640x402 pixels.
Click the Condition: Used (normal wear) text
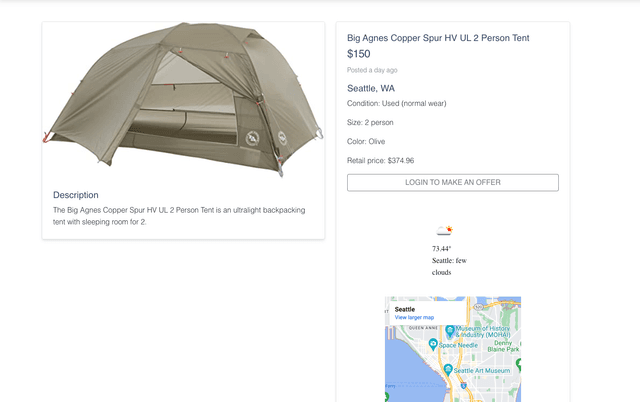396,103
